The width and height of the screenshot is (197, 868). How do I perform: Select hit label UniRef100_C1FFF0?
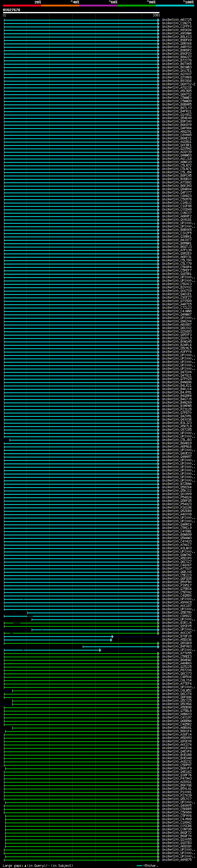tap(177, 26)
